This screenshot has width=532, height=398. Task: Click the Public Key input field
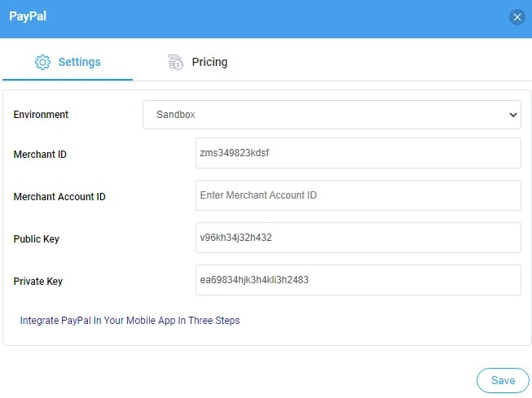pos(358,238)
